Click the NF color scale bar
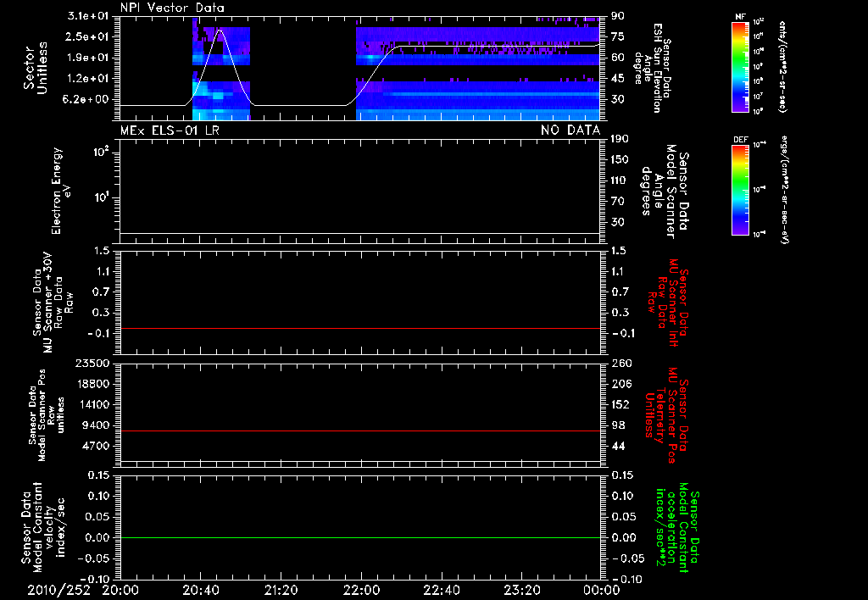Image resolution: width=868 pixels, height=600 pixels. click(x=741, y=66)
